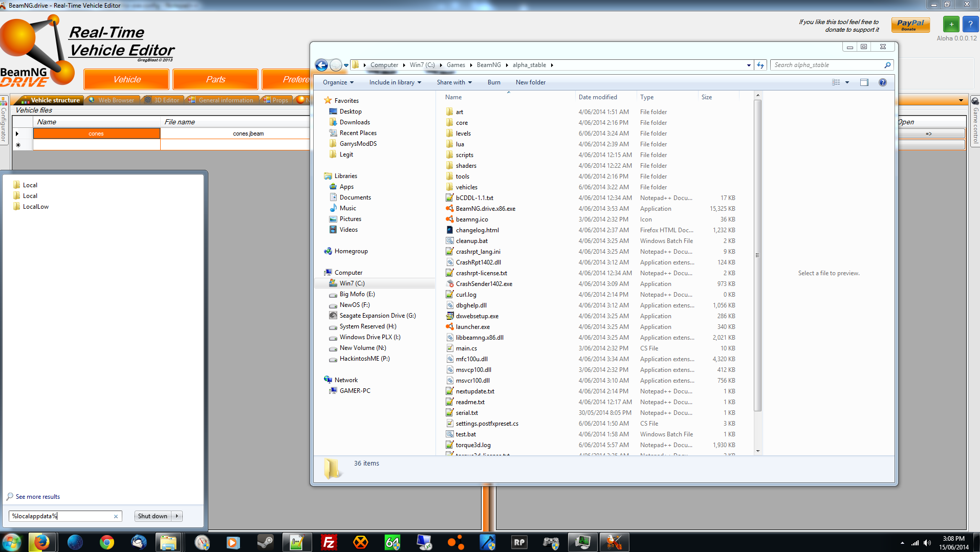Image resolution: width=980 pixels, height=552 pixels.
Task: Open Downloads in Favorites
Action: pos(355,122)
